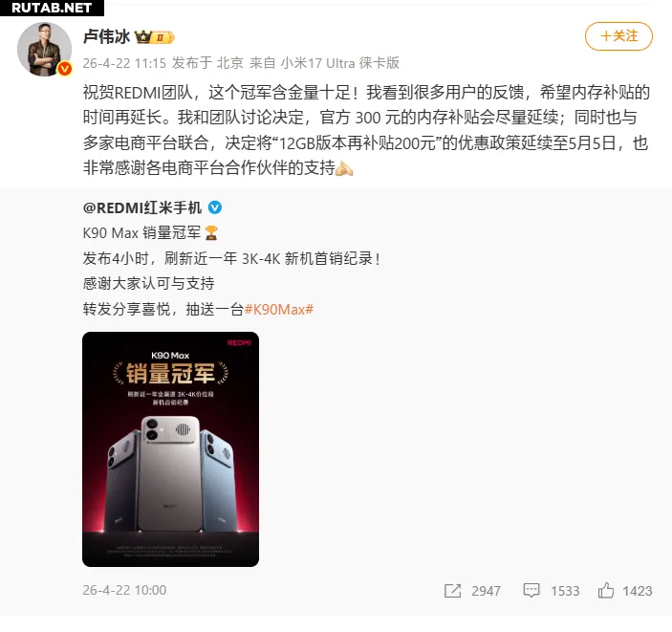Click the blue verified badge next to REDMI红米手机
The width and height of the screenshot is (672, 632).
pyautogui.click(x=215, y=207)
